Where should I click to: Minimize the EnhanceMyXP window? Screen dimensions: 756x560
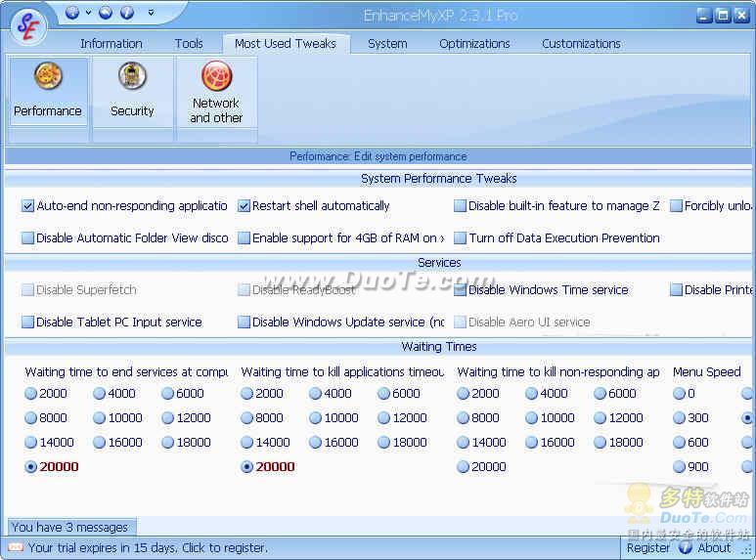click(704, 16)
